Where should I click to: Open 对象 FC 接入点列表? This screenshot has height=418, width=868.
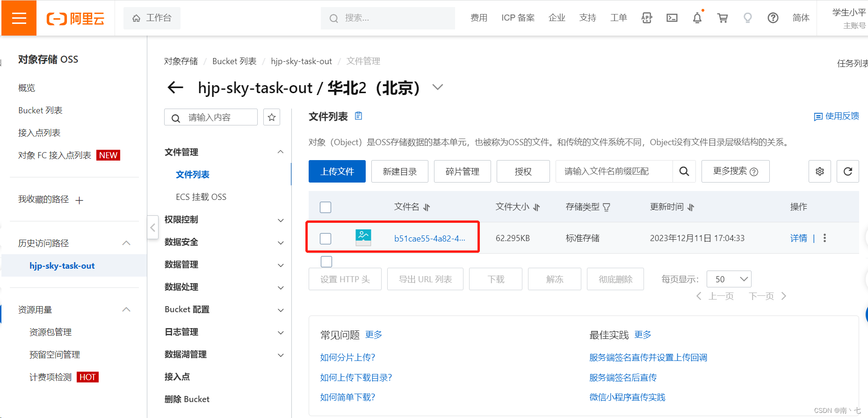[55, 155]
